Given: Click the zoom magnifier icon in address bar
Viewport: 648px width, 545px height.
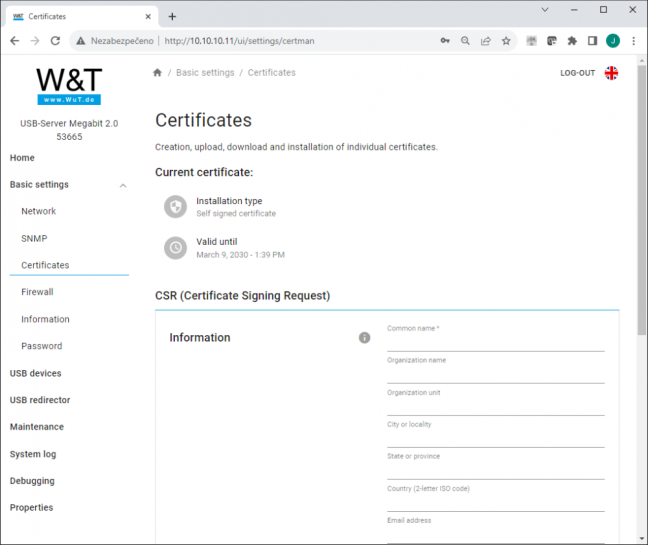Looking at the screenshot, I should click(465, 41).
